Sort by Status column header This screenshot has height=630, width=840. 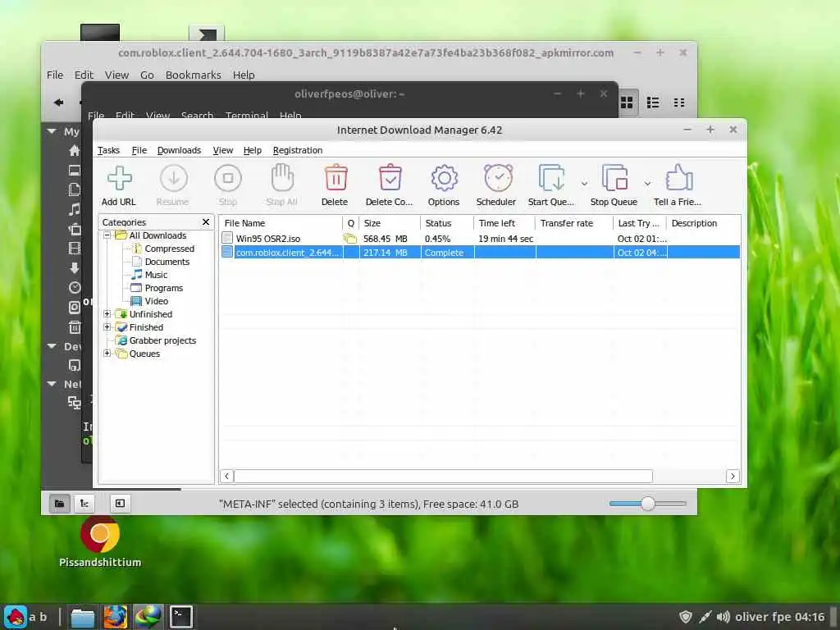(447, 223)
